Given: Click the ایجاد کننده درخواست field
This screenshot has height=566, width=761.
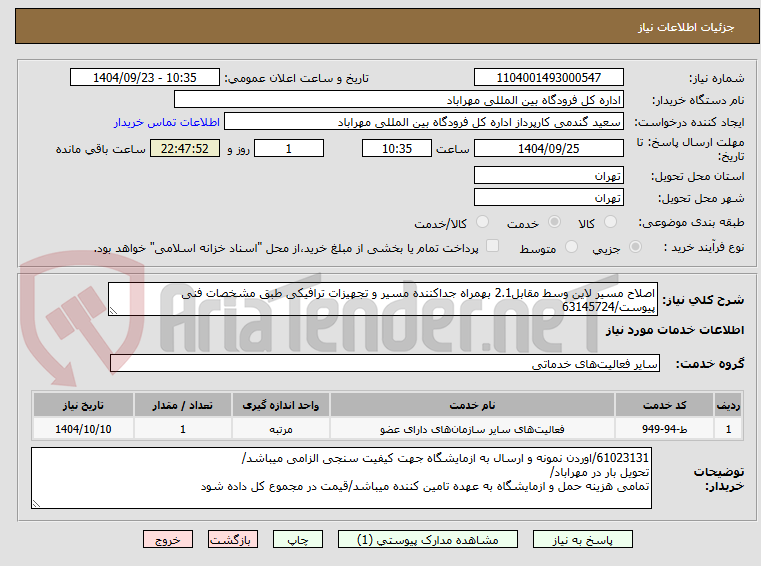Looking at the screenshot, I should [424, 122].
